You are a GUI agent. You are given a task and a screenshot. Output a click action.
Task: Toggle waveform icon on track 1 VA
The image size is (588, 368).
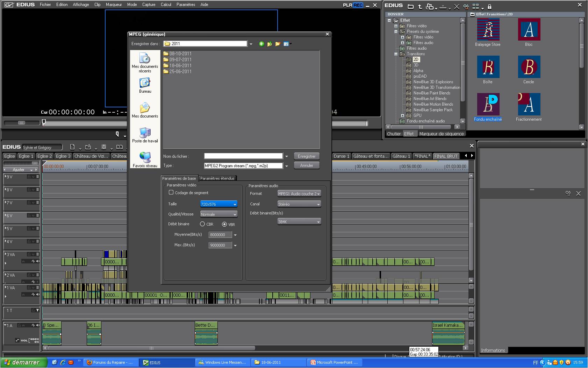pos(34,295)
